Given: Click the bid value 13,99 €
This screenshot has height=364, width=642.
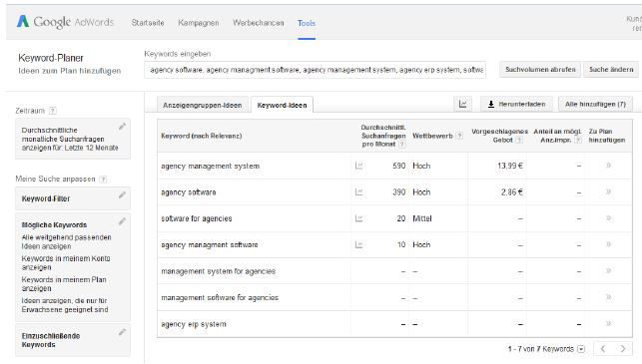Looking at the screenshot, I should point(510,166).
